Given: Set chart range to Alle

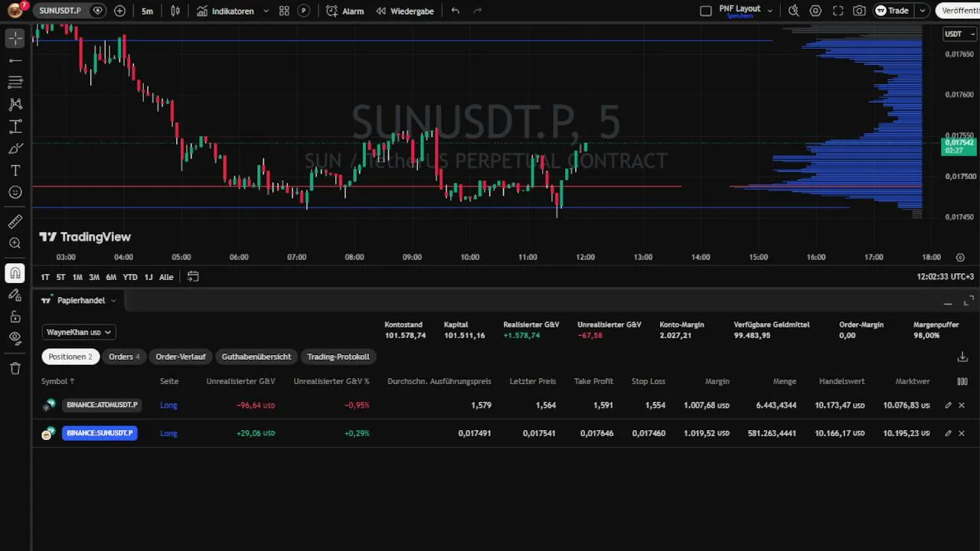Looking at the screenshot, I should [166, 277].
